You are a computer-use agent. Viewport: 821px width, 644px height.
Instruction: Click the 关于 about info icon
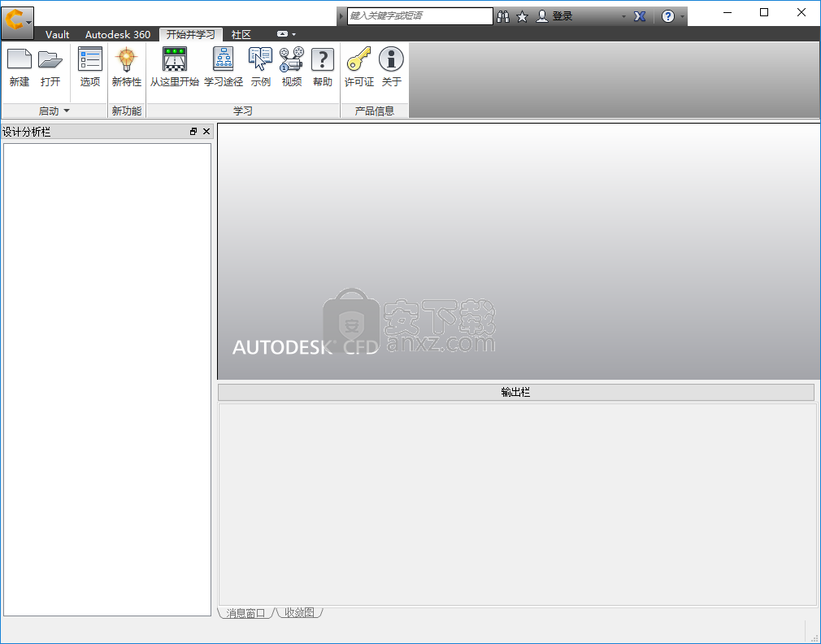pos(391,59)
